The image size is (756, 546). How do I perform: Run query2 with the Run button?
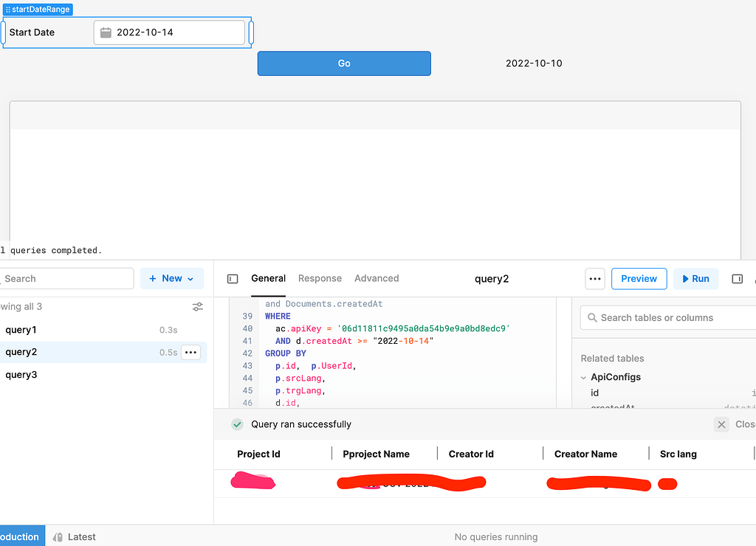pos(695,279)
